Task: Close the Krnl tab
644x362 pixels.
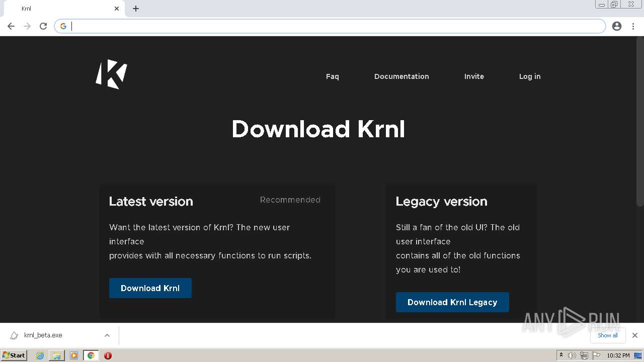Action: tap(117, 9)
